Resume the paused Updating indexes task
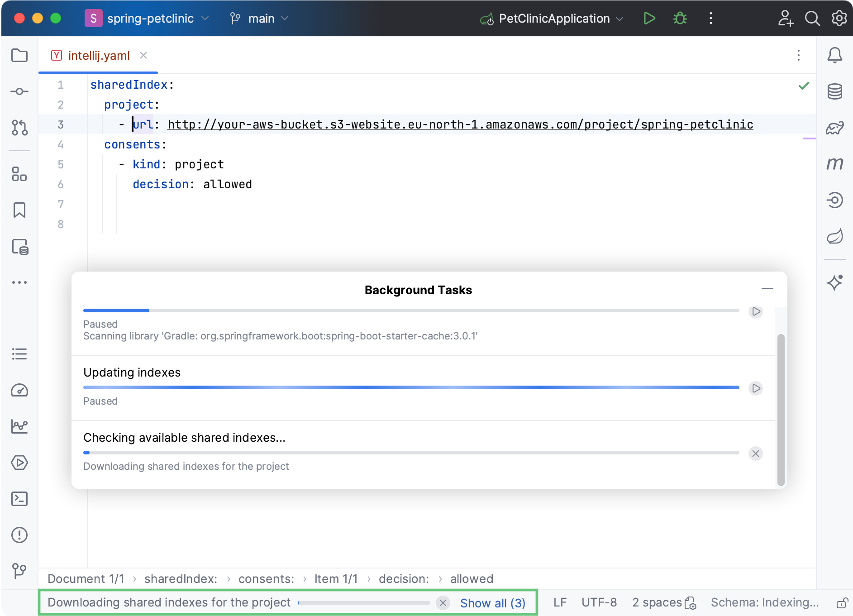The width and height of the screenshot is (853, 616). tap(756, 388)
